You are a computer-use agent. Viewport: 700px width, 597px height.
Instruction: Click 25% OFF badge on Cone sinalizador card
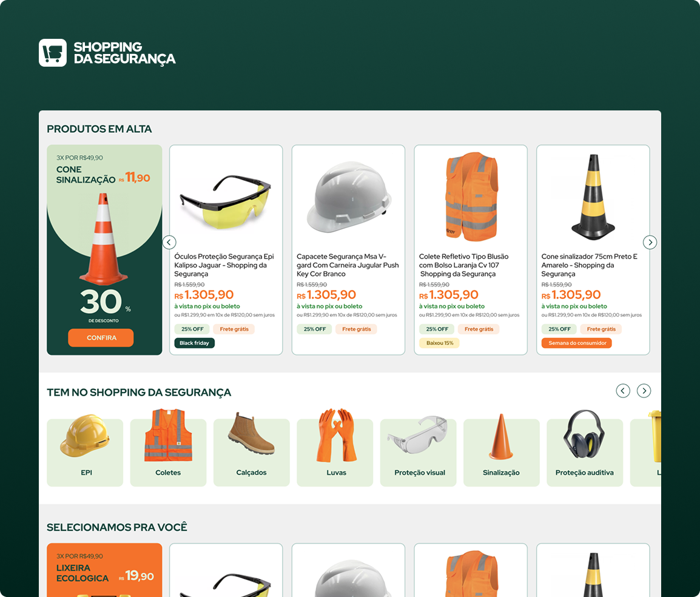click(x=559, y=329)
